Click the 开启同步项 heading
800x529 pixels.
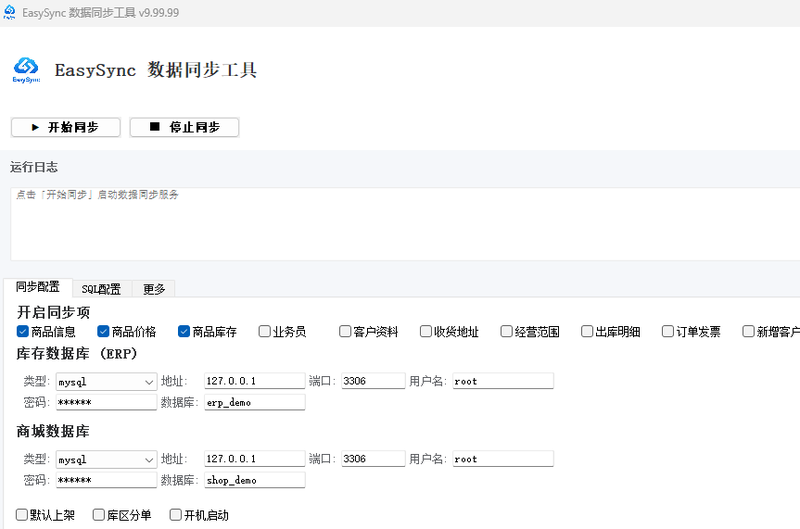coord(54,312)
